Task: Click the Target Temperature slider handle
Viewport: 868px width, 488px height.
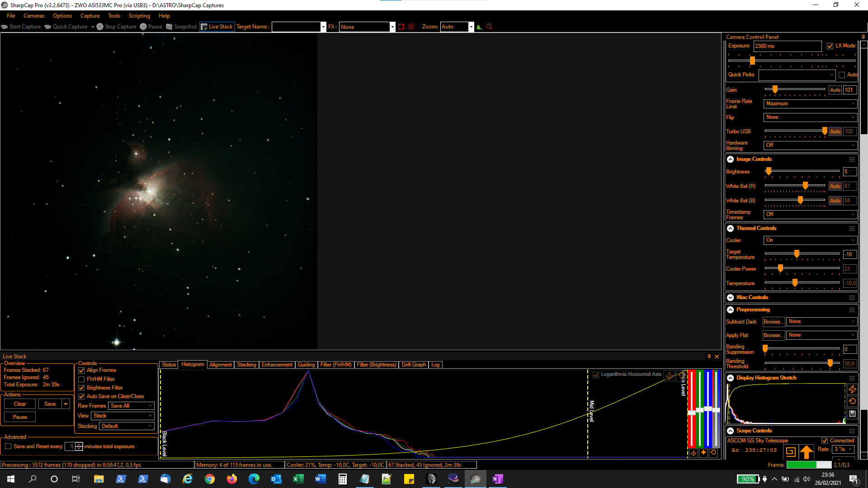Action: (x=797, y=254)
